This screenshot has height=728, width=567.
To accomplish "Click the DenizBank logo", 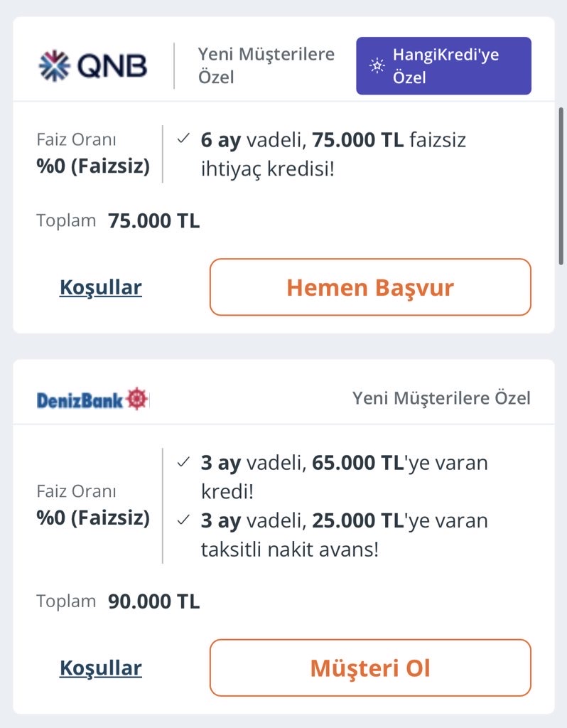I will tap(92, 399).
